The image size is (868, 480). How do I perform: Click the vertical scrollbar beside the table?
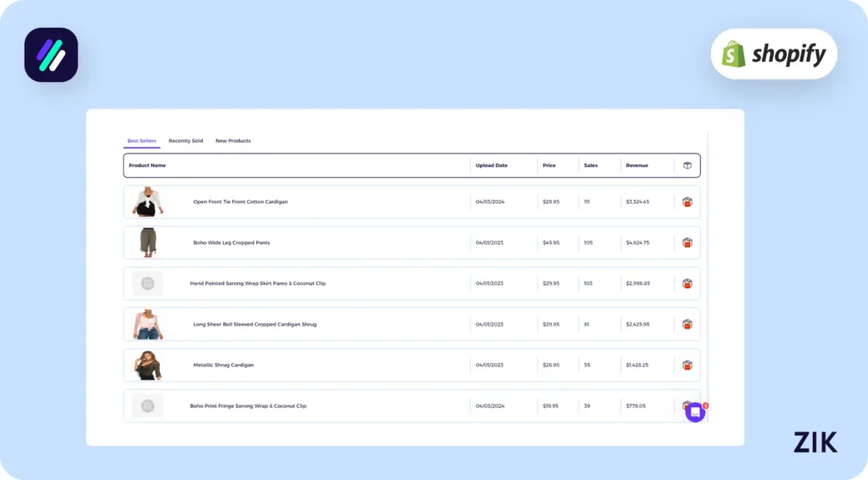pyautogui.click(x=708, y=276)
